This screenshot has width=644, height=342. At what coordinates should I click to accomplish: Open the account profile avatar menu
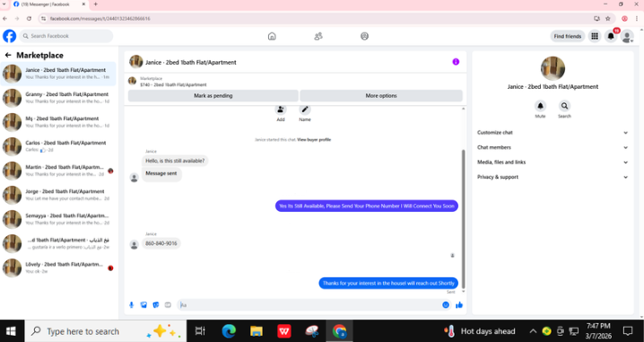[627, 36]
